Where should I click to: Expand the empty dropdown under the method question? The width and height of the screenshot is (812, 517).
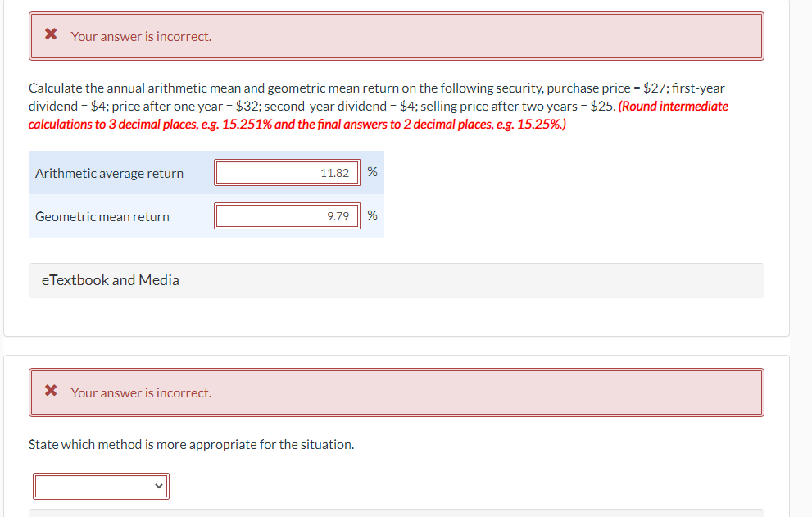[x=101, y=486]
